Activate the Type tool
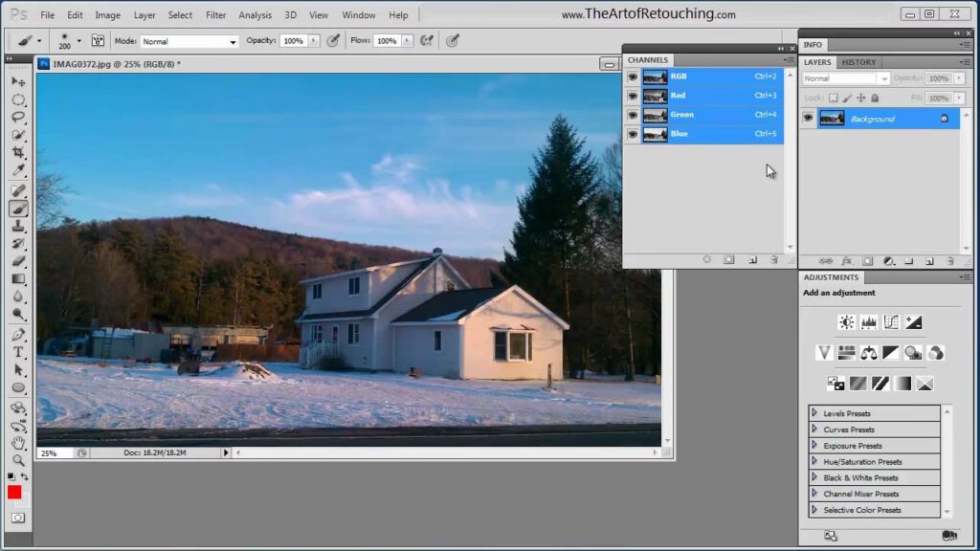This screenshot has height=551, width=980. (x=18, y=352)
